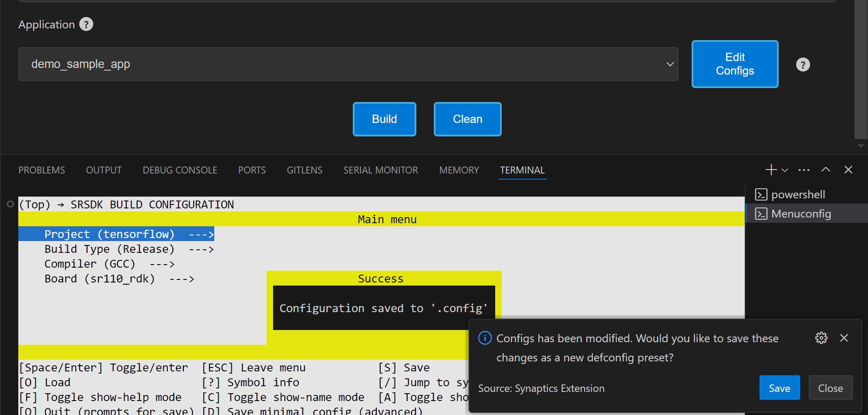
Task: Dismiss the notification with X icon
Action: tap(844, 338)
